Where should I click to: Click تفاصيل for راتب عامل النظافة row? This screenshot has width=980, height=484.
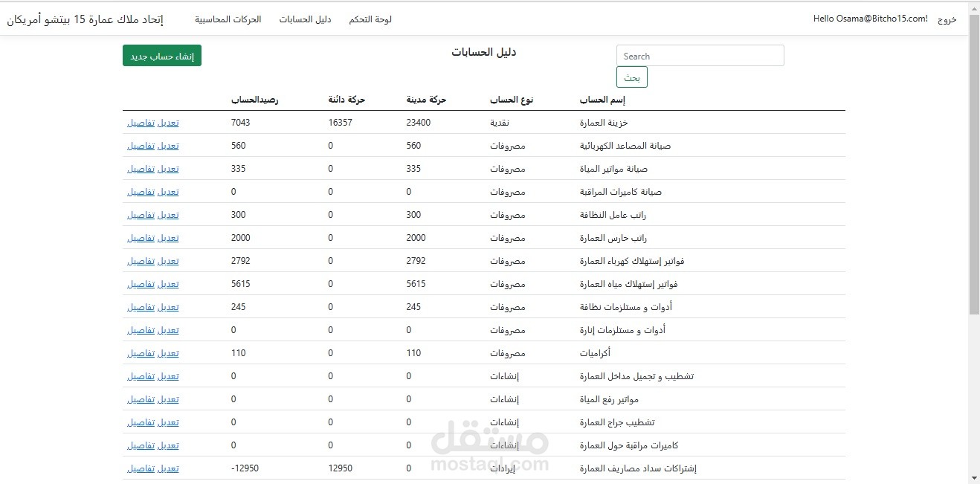tap(141, 215)
